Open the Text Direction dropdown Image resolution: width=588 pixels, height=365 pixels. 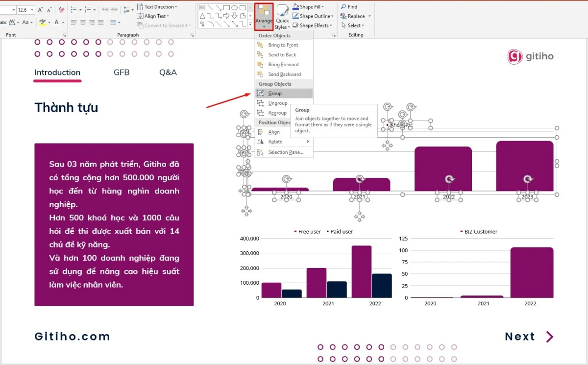(x=157, y=7)
